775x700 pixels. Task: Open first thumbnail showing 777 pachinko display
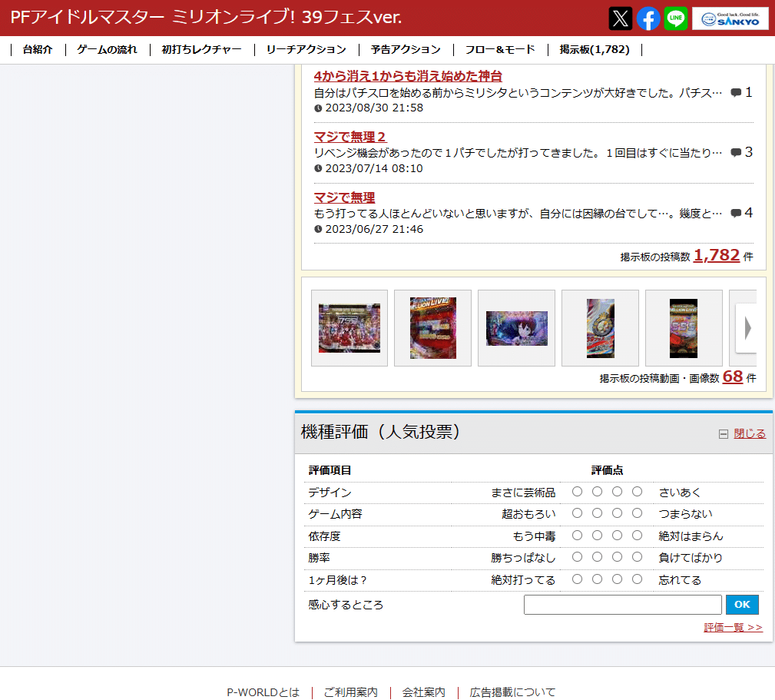(349, 328)
